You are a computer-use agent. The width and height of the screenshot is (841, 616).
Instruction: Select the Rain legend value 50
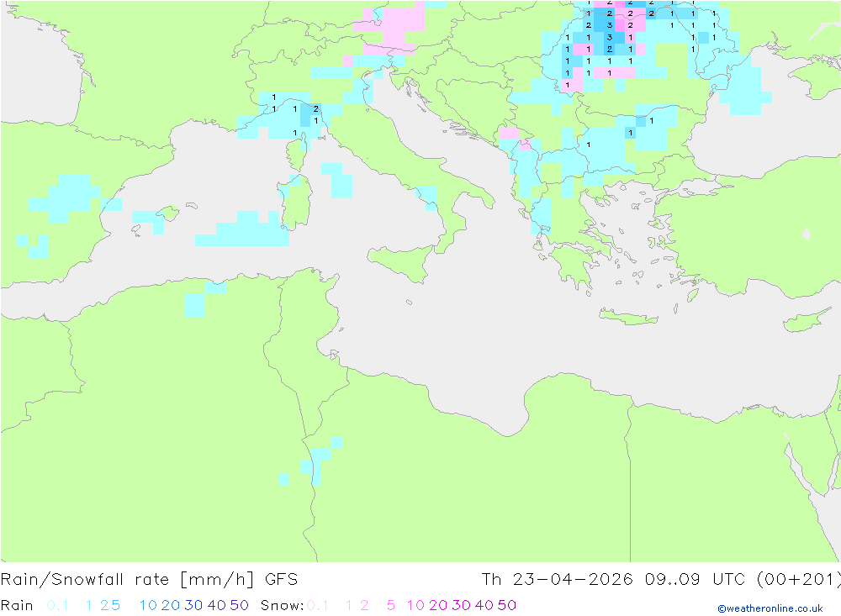tap(239, 605)
